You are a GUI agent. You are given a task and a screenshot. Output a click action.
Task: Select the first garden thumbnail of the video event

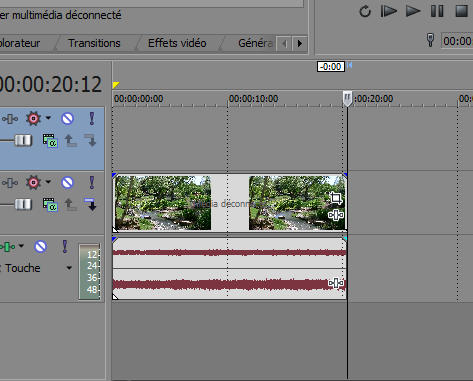(163, 203)
